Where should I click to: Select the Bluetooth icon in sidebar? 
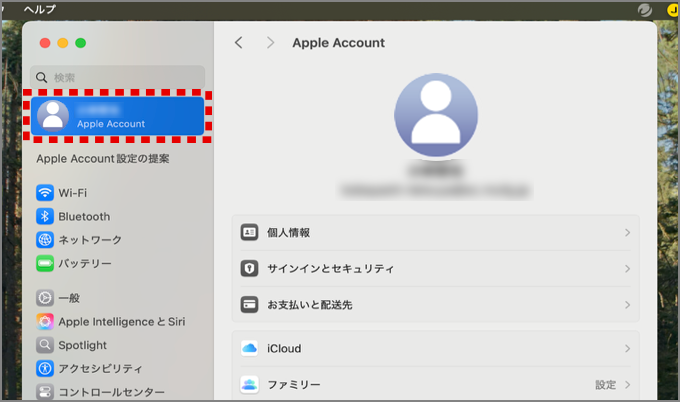coord(45,216)
